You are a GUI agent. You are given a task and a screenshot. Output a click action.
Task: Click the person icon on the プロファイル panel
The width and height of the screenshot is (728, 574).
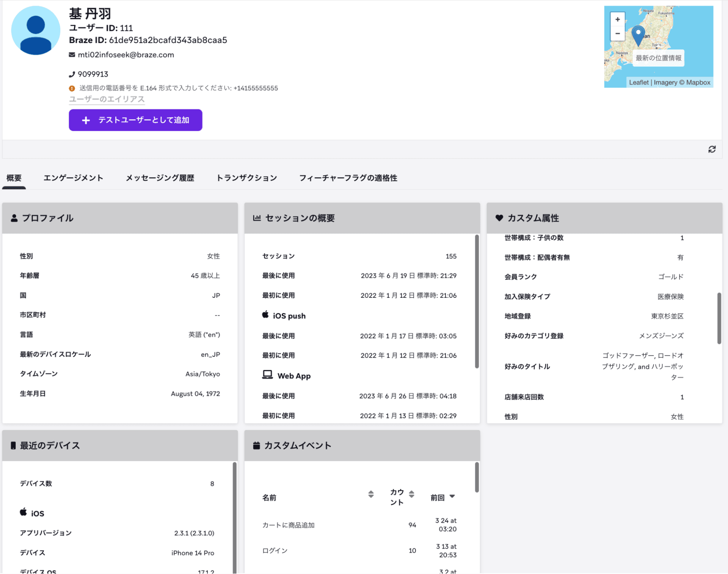point(14,217)
